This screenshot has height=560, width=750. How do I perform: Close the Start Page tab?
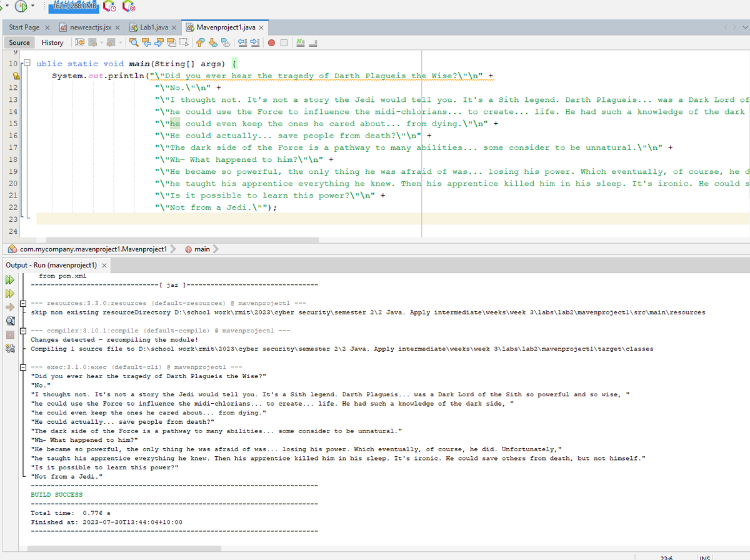47,28
